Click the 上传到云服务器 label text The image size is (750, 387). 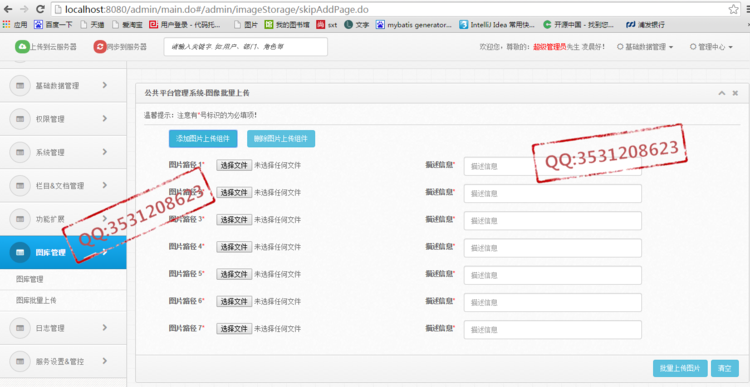pos(54,47)
